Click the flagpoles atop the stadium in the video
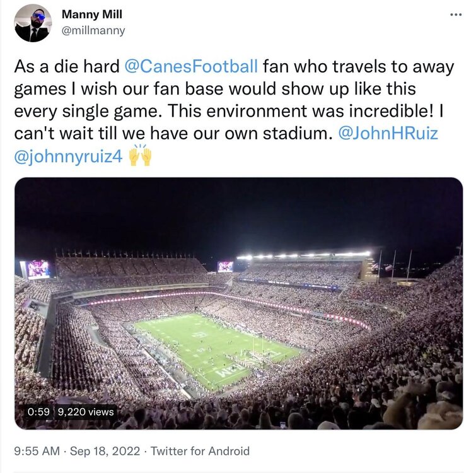 coord(395,265)
